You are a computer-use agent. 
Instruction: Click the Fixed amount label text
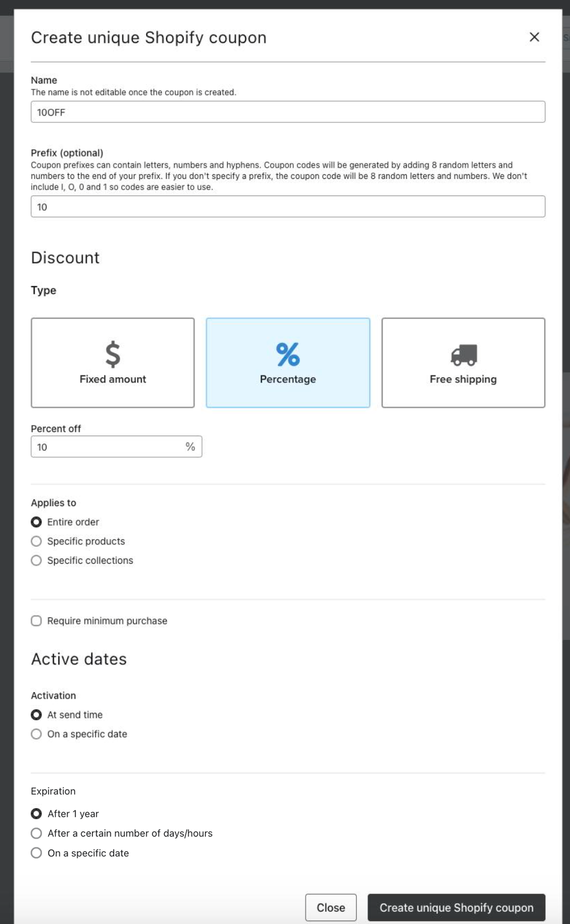tap(112, 380)
